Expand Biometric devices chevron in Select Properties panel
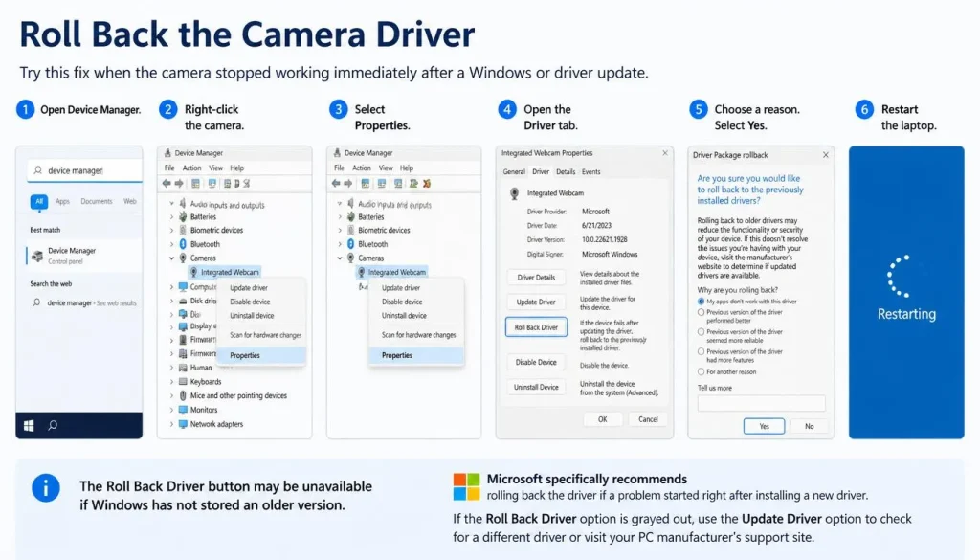Viewport: 980px width, 560px height. point(340,230)
